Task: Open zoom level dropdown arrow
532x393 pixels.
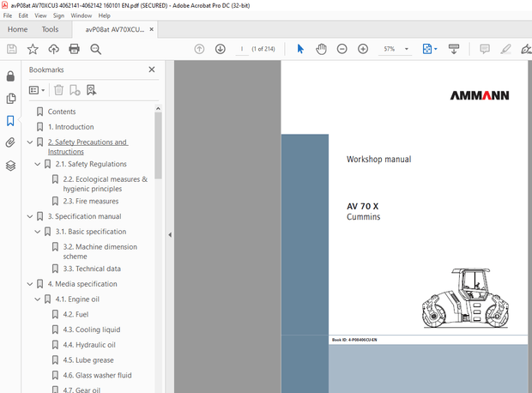Action: point(407,49)
